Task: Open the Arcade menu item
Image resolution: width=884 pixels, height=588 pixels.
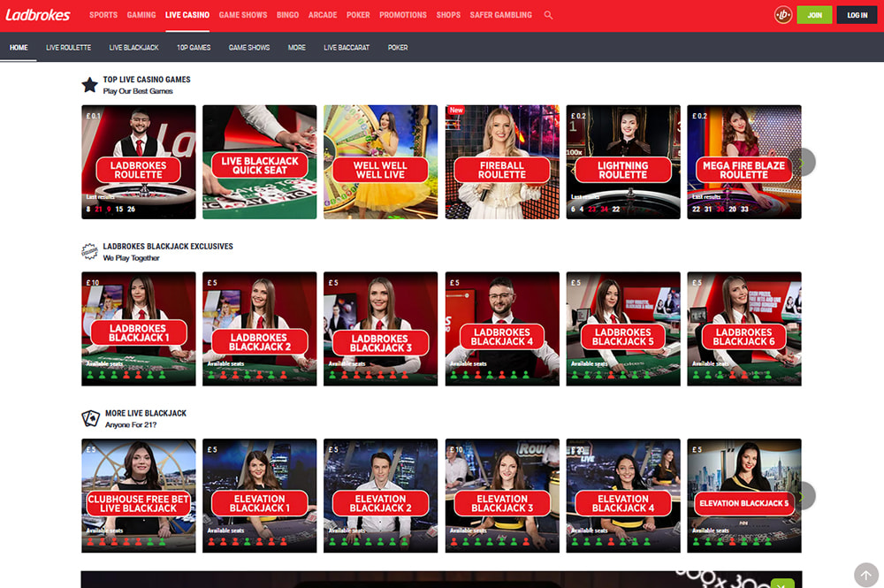Action: pos(323,15)
